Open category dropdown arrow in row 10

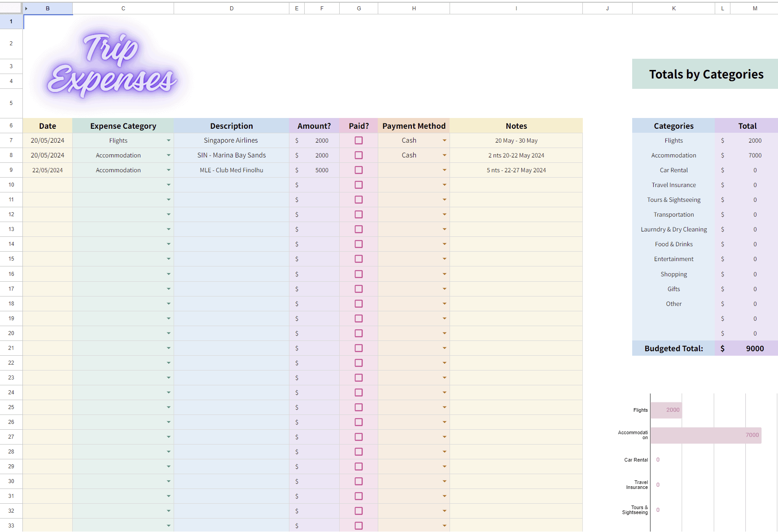tap(169, 185)
